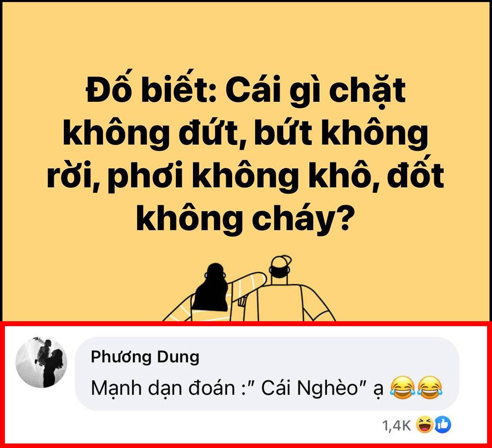The image size is (492, 448).
Task: Open Phương Dung's profile picture
Action: [x=41, y=362]
